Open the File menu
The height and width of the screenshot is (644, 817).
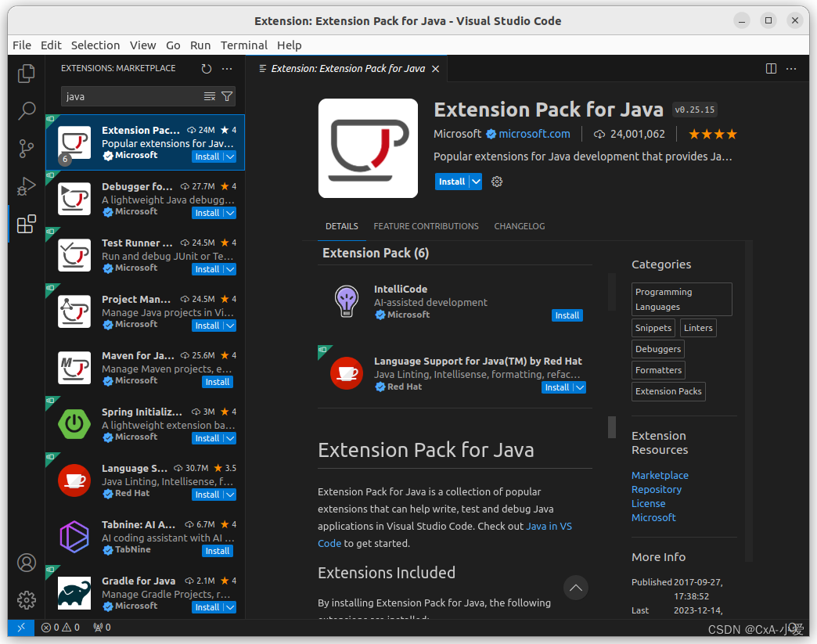coord(22,45)
